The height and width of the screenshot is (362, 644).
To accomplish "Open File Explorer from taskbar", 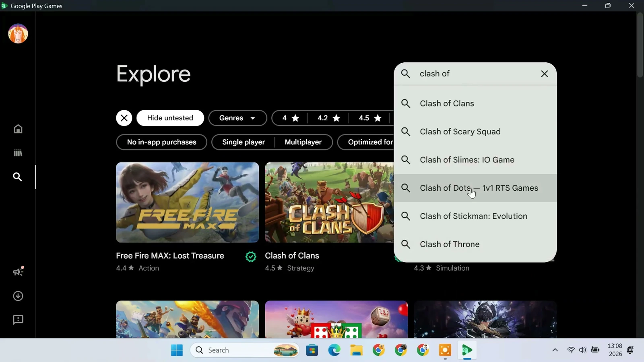I will (356, 350).
